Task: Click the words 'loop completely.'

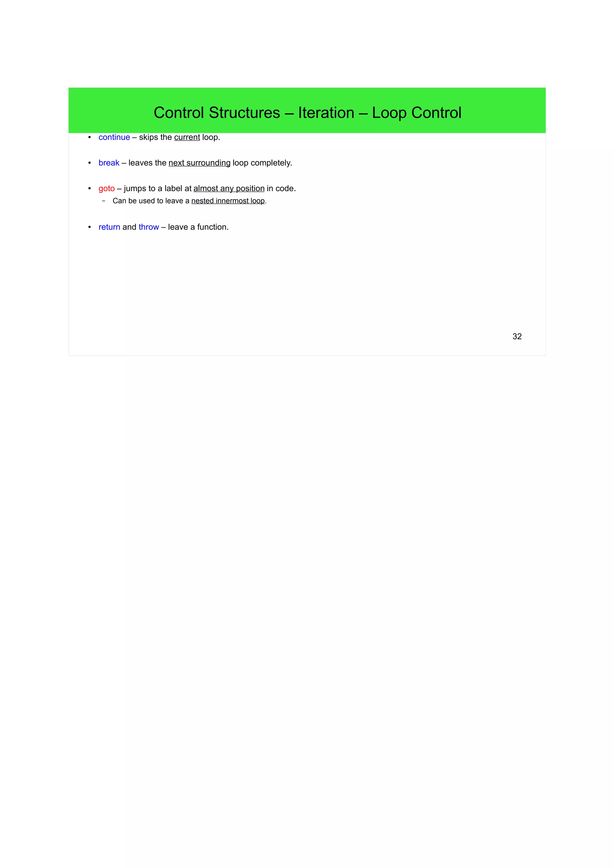Action: pyautogui.click(x=262, y=163)
